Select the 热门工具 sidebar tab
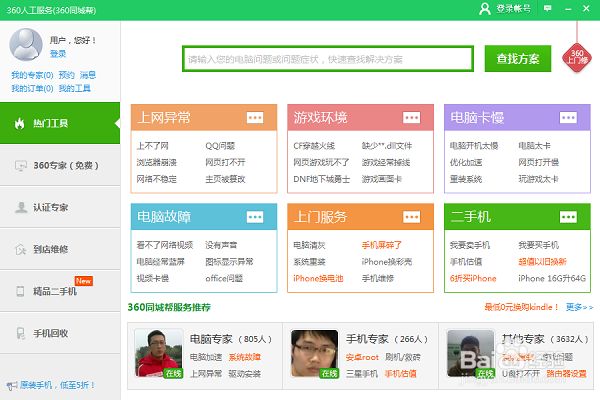The image size is (600, 400). click(60, 123)
